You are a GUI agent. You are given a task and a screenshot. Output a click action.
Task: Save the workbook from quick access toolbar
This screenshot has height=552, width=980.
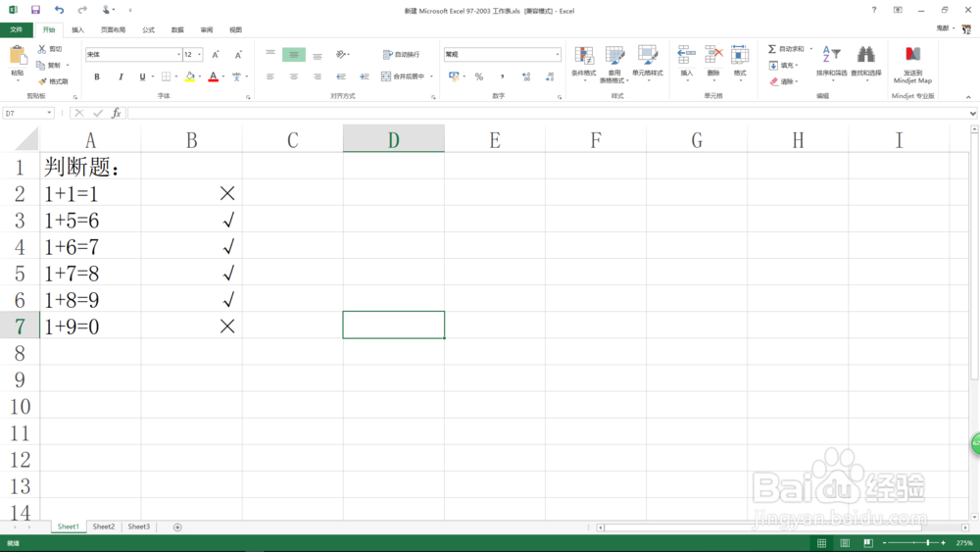point(35,10)
